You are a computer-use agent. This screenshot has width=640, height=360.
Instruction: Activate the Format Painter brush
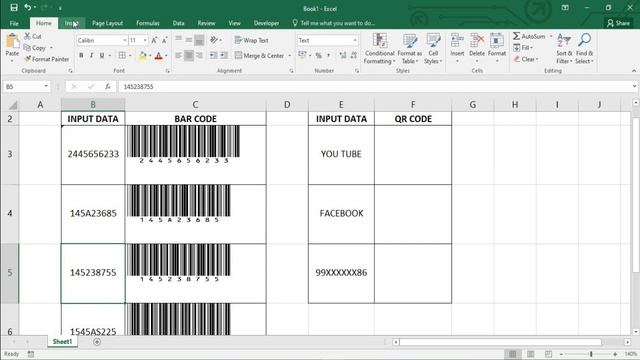(27, 59)
